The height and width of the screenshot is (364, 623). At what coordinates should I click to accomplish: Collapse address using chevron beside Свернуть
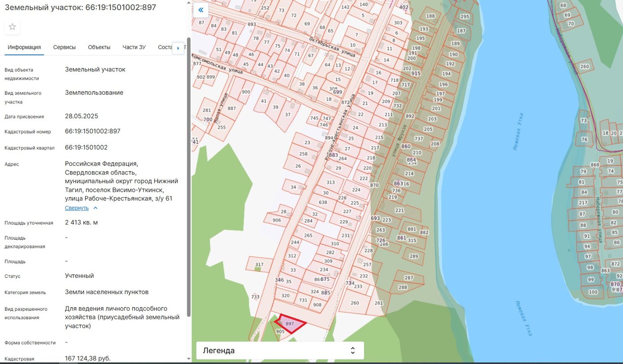pos(95,208)
